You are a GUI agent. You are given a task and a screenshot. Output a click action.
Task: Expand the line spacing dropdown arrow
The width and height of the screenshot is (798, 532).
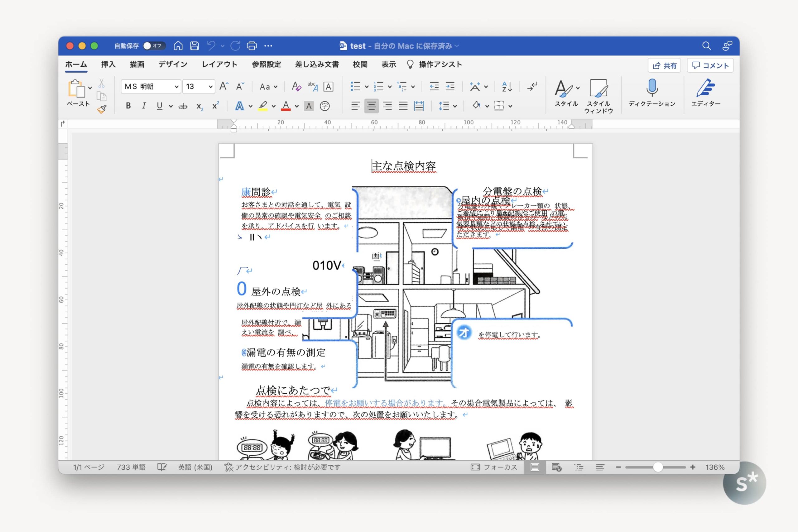click(455, 106)
